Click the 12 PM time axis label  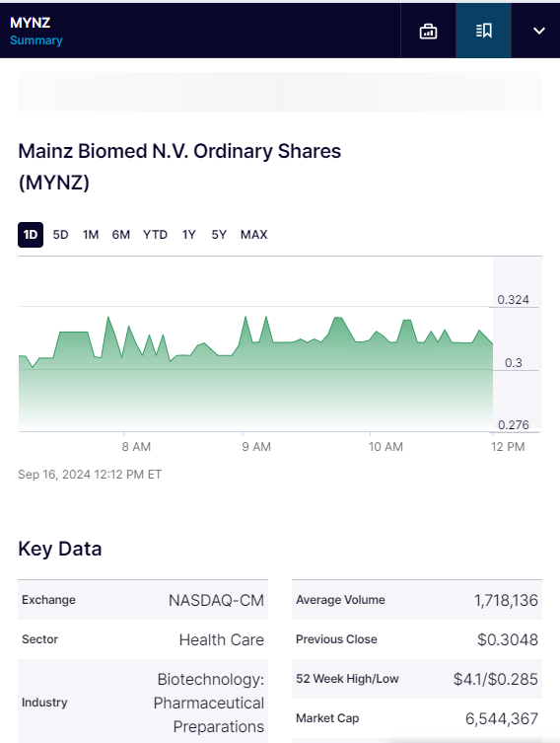[x=508, y=447]
